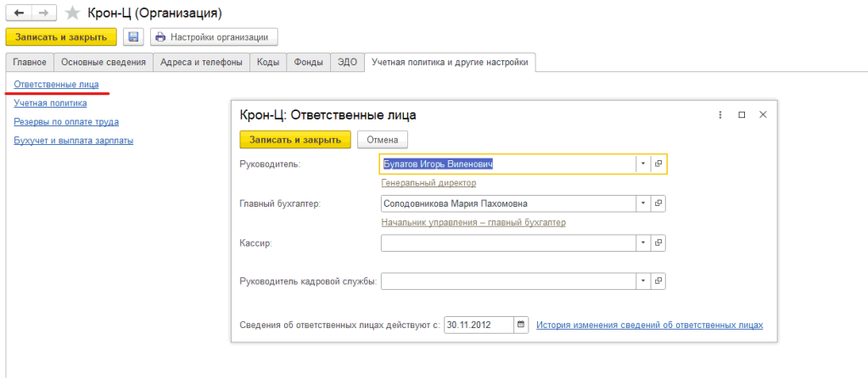The height and width of the screenshot is (378, 868).
Task: Click into the empty Кассир input field
Action: point(507,243)
